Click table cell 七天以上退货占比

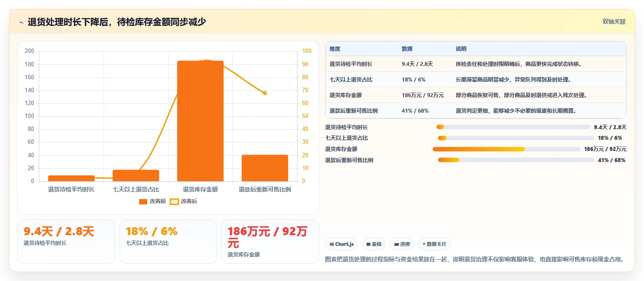click(x=351, y=80)
